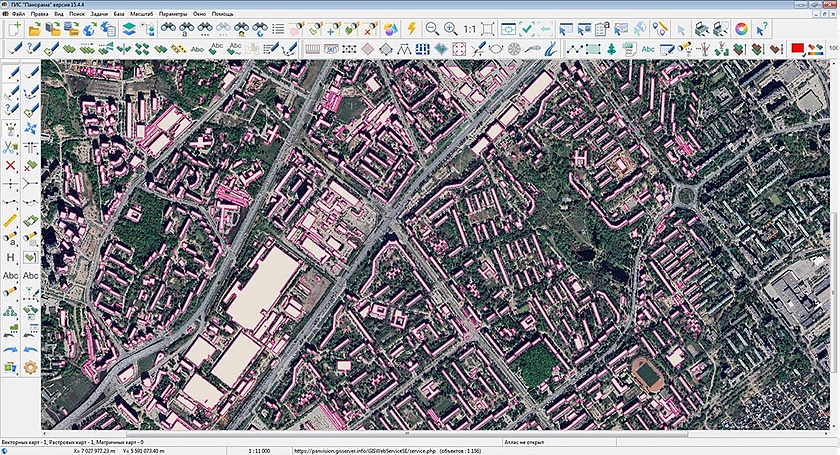Viewport: 840px width, 455px height.
Task: Click the gear settings icon in sidebar
Action: 30,367
